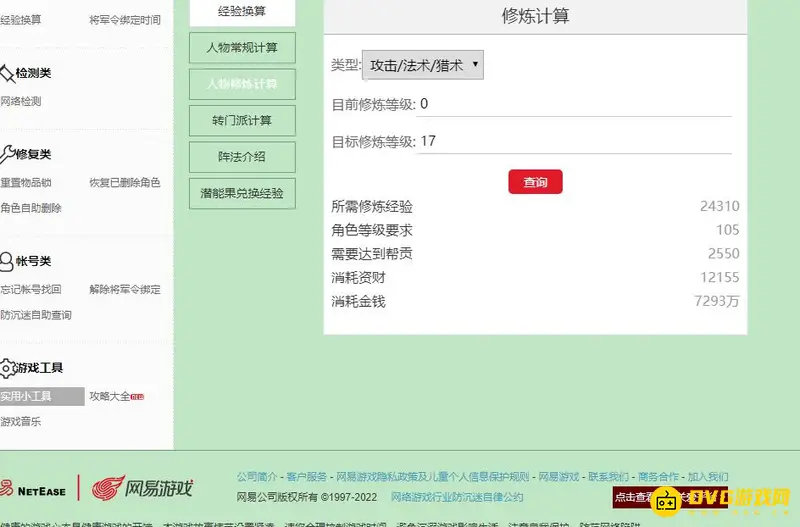Open 联系我们 footer link
Image resolution: width=800 pixels, height=527 pixels.
coord(608,477)
